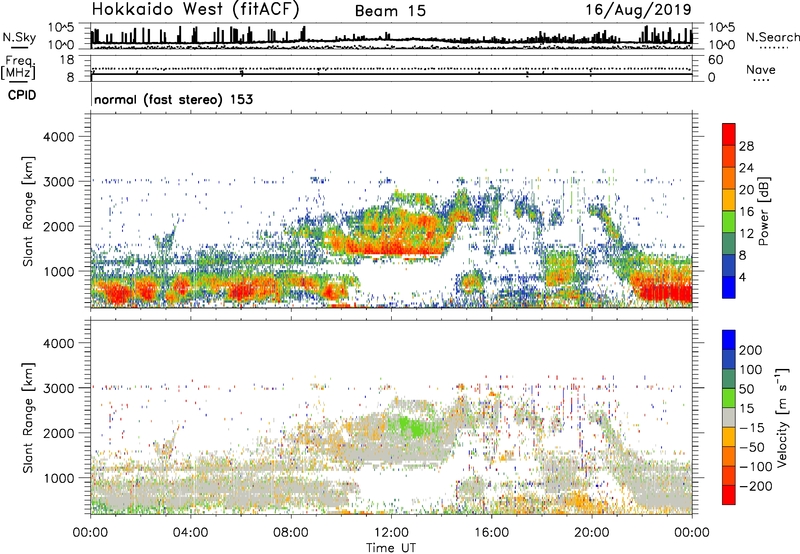Click the "Power [dB]" colorbar title
The image size is (800, 554).
(764, 211)
